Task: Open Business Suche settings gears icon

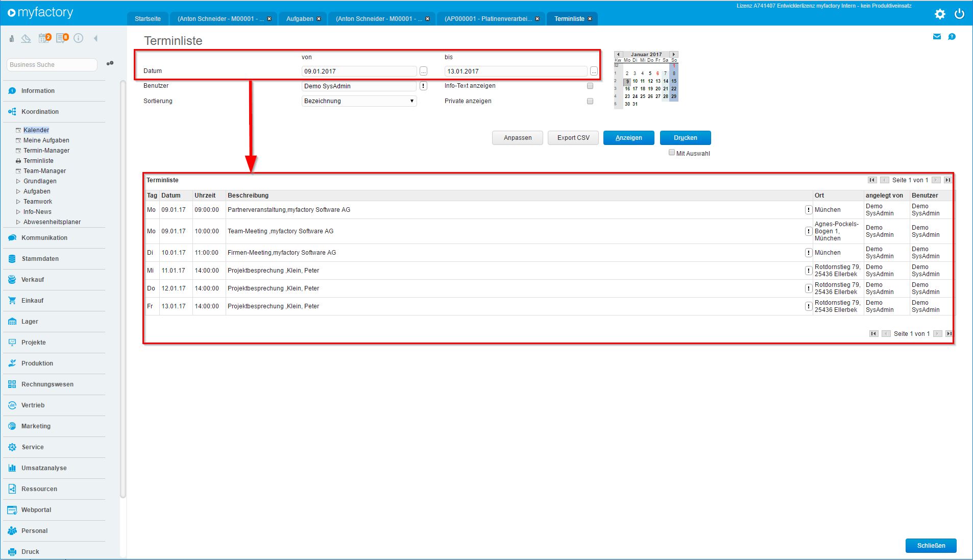Action: [x=110, y=64]
